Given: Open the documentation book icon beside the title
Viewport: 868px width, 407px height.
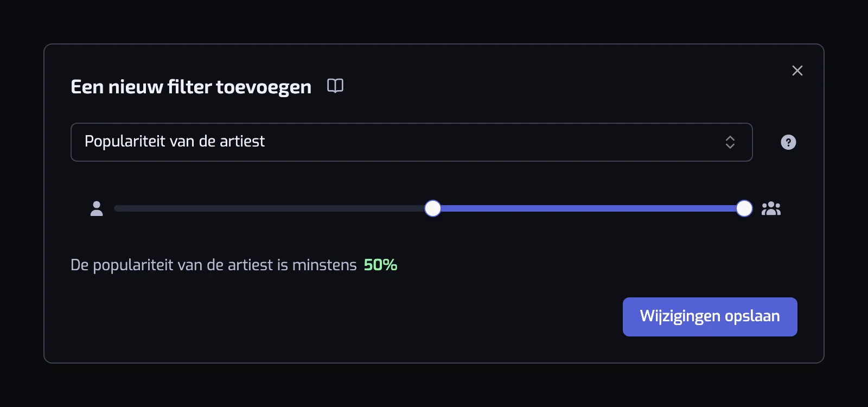Looking at the screenshot, I should pyautogui.click(x=335, y=86).
